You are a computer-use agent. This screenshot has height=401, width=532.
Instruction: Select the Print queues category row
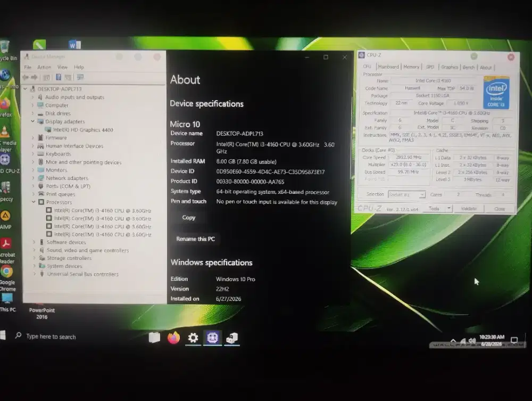(61, 194)
